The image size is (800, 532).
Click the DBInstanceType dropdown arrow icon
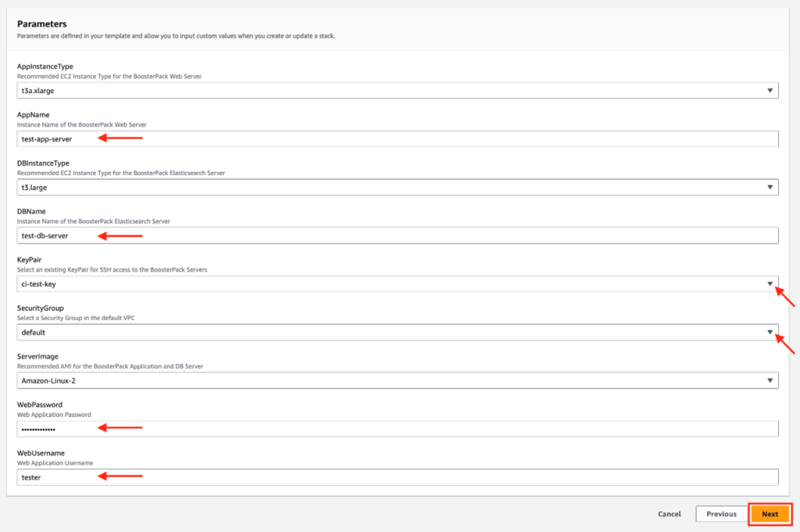pyautogui.click(x=770, y=187)
